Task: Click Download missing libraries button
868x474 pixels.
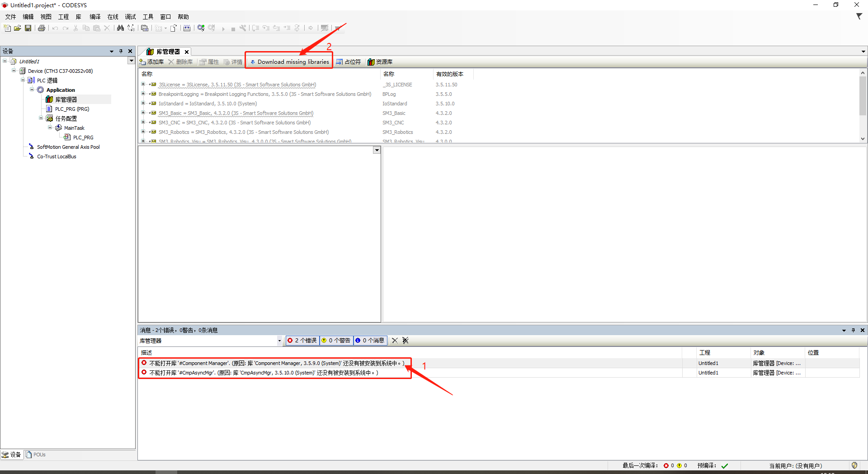Action: pyautogui.click(x=289, y=62)
